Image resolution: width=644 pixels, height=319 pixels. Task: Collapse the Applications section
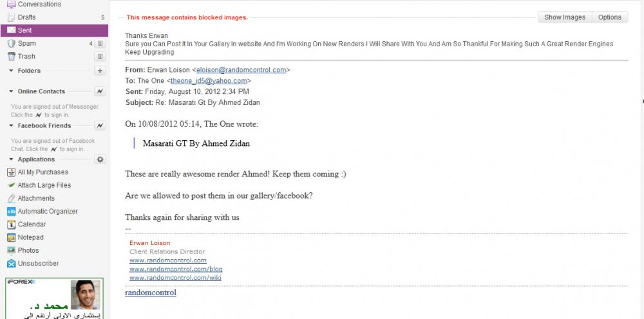pyautogui.click(x=11, y=159)
